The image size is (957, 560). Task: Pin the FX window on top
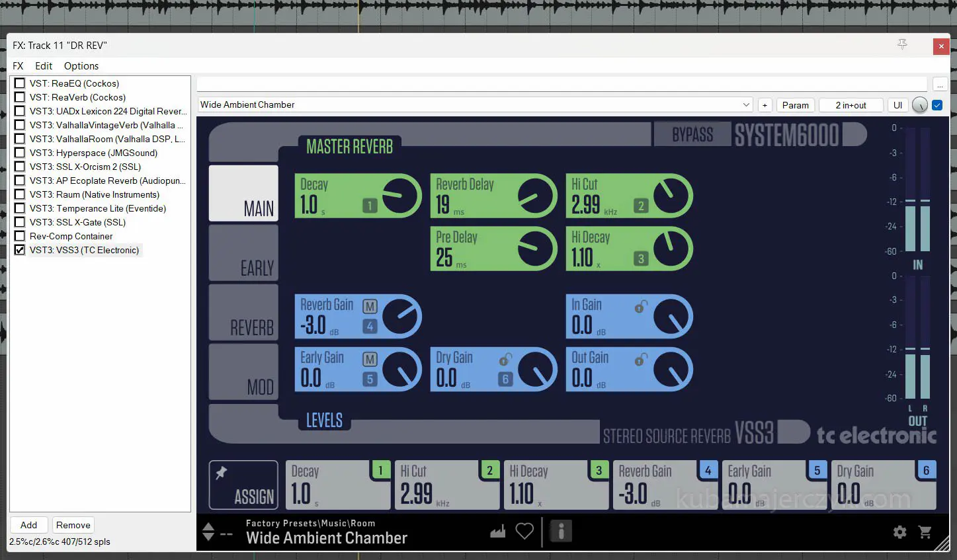click(x=902, y=44)
